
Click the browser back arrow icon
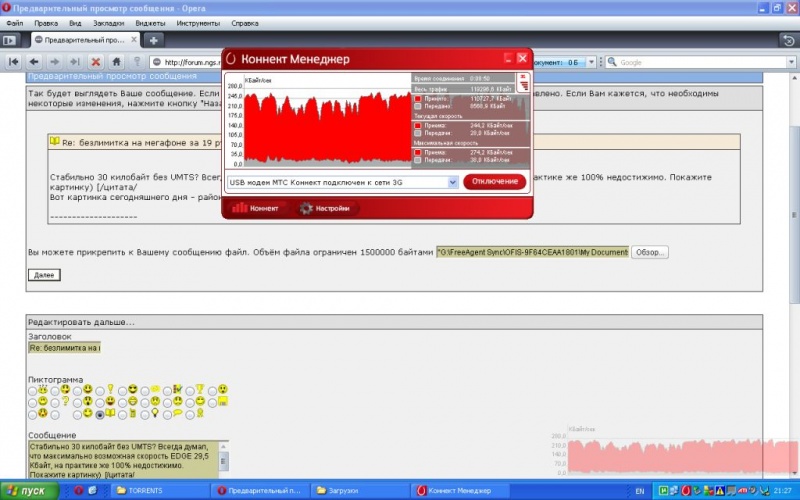(x=33, y=62)
